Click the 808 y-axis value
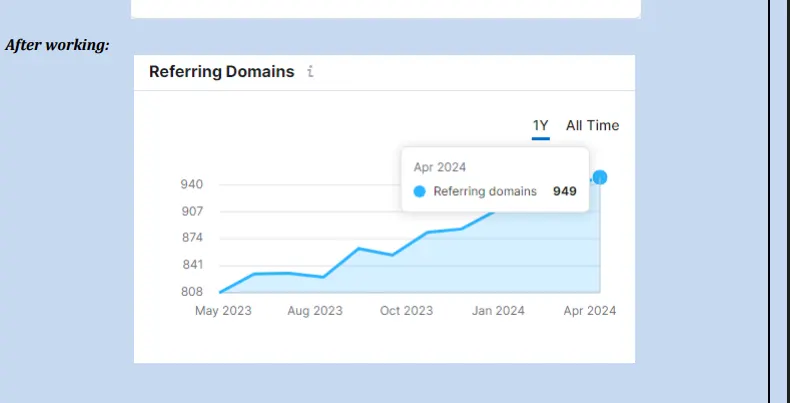The image size is (790, 403). tap(192, 292)
